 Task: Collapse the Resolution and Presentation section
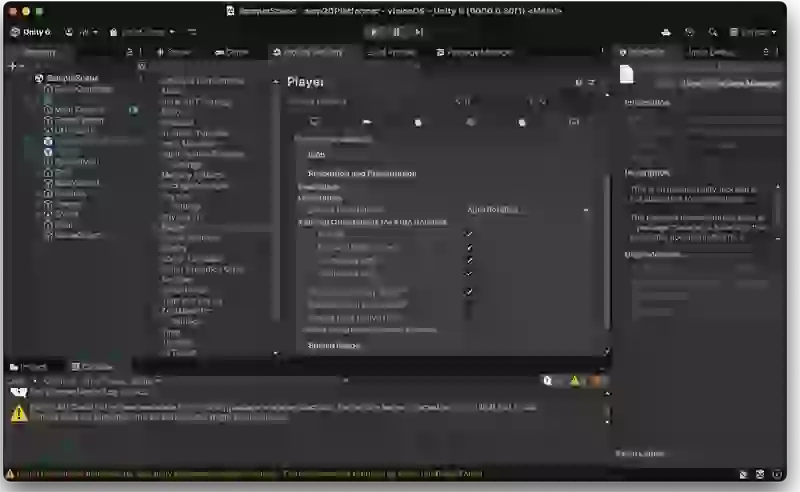coord(361,174)
